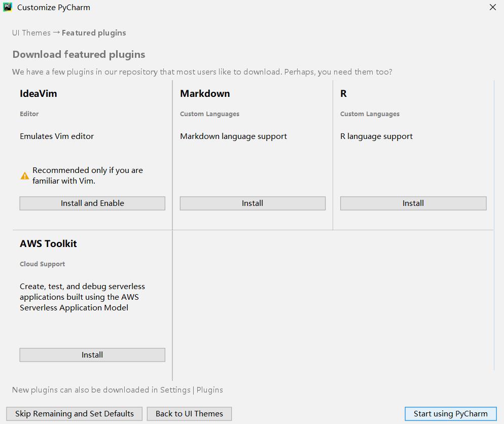Screen dimensions: 504x424
Task: Click 'Markdown language support' description
Action: [233, 136]
